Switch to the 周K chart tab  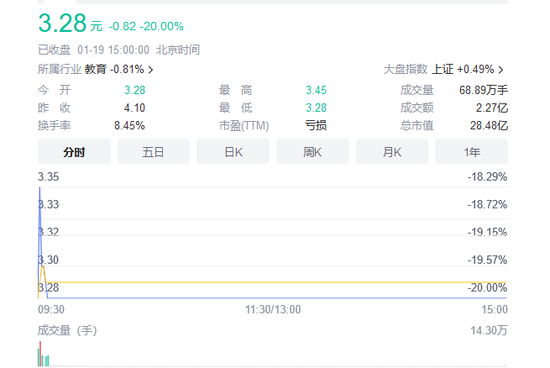click(x=313, y=152)
